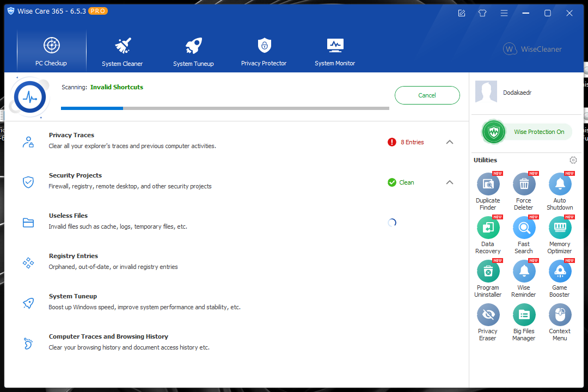
Task: Open the Context Menu utility
Action: (560, 322)
